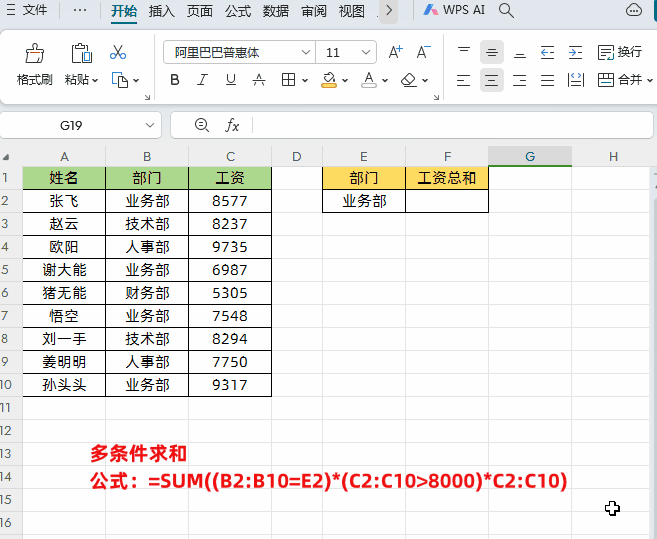This screenshot has width=657, height=539.
Task: Click the hamburger menu icon
Action: click(11, 10)
